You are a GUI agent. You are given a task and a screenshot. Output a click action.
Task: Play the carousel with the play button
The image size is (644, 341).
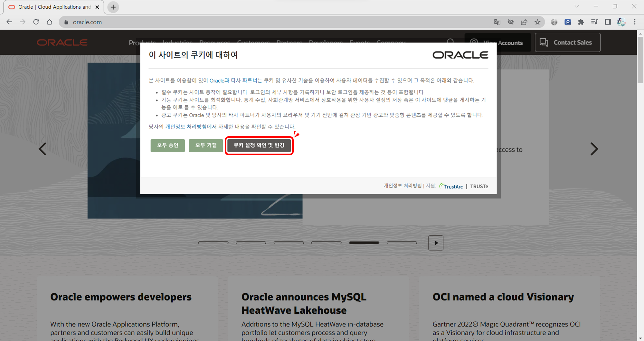[436, 243]
